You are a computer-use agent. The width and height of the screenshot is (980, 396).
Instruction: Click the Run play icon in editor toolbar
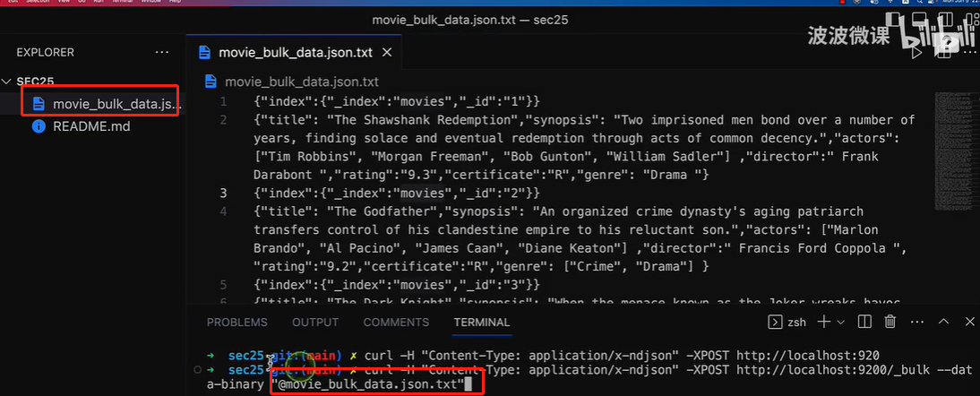pos(917,53)
